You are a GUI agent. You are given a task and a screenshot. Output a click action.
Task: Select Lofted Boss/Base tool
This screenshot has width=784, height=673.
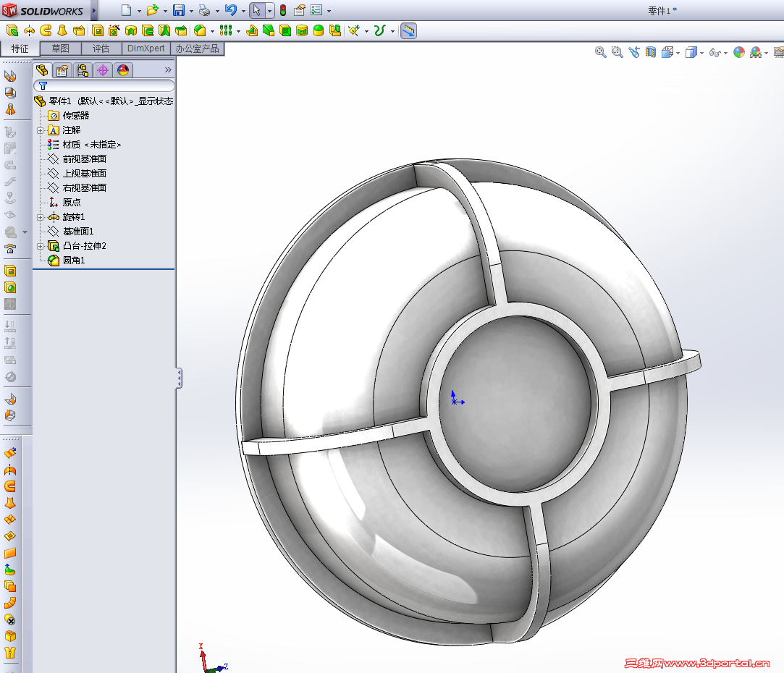pos(62,31)
